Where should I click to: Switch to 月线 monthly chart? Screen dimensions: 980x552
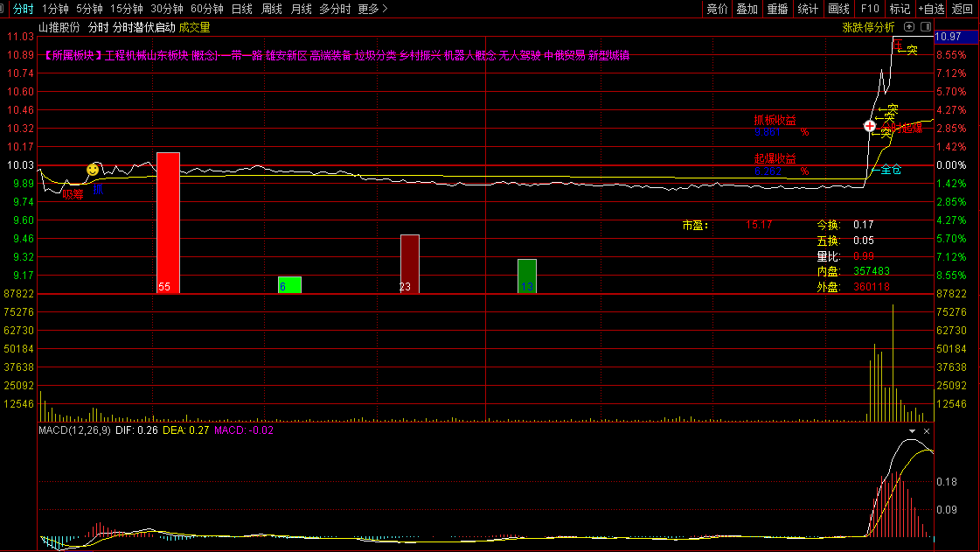pyautogui.click(x=302, y=9)
